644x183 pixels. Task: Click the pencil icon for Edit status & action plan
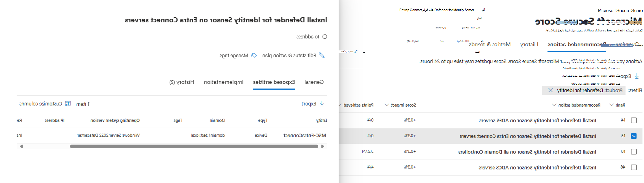tap(322, 55)
